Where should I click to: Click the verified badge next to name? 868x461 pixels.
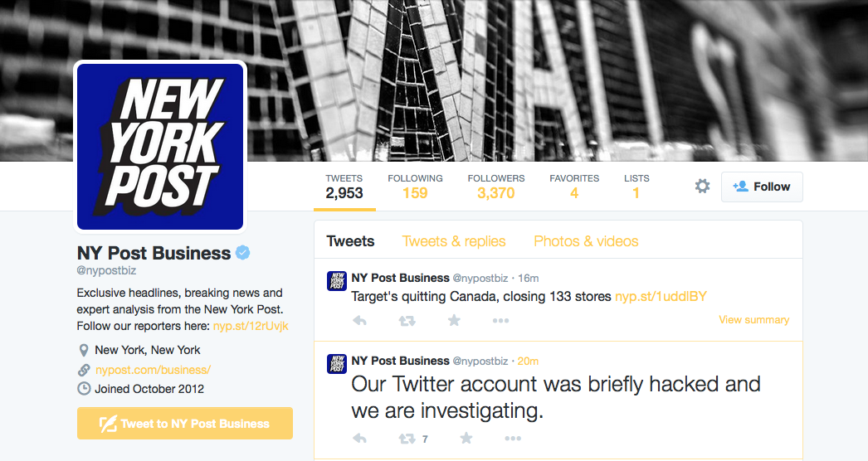tap(243, 253)
